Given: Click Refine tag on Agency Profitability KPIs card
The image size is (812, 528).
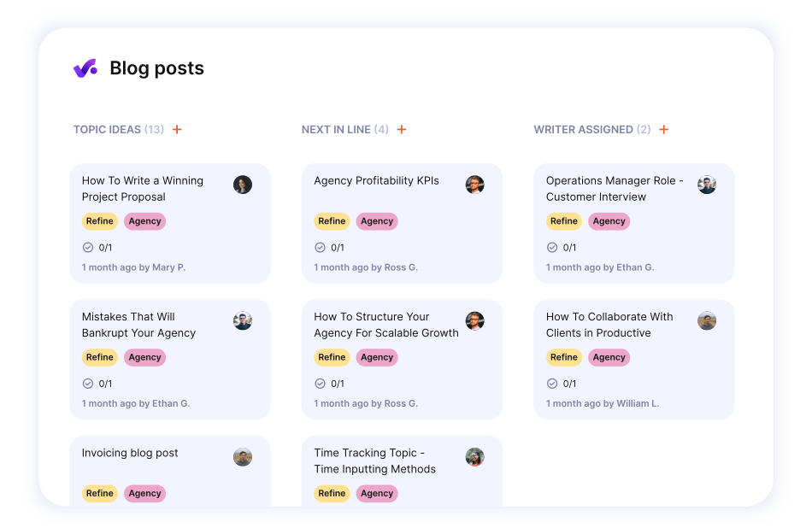Looking at the screenshot, I should point(332,221).
